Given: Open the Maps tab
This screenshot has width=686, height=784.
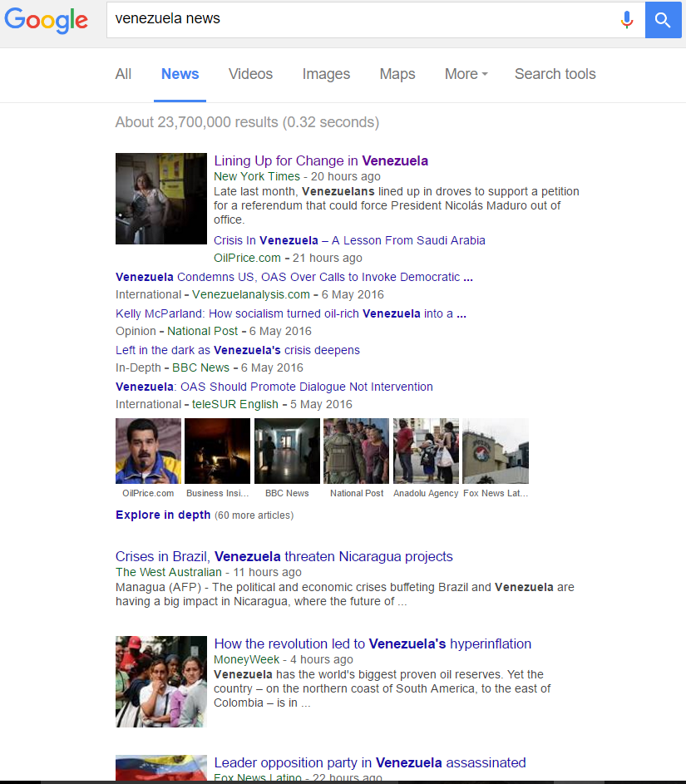Looking at the screenshot, I should [x=397, y=74].
